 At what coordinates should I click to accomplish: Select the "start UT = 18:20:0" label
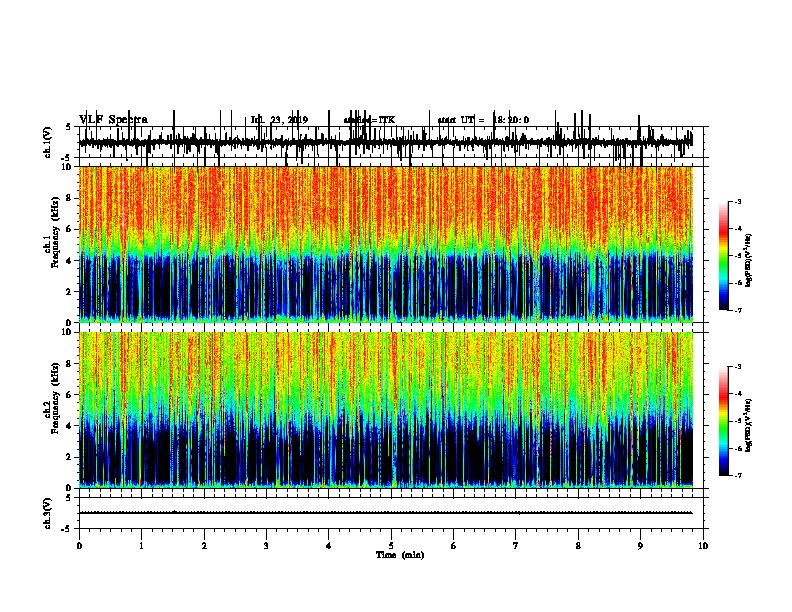pyautogui.click(x=483, y=120)
